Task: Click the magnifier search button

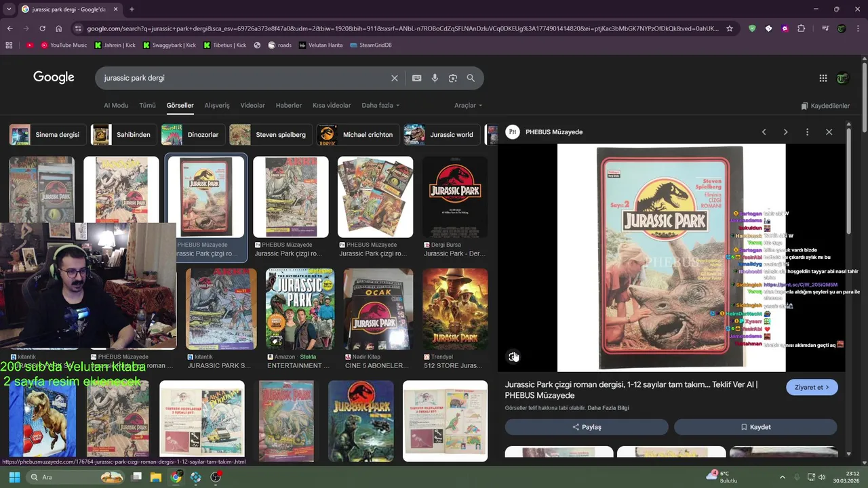Action: click(x=471, y=78)
